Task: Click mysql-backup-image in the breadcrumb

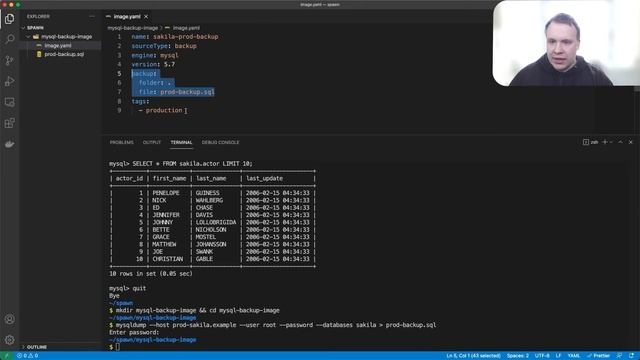Action: (x=133, y=28)
